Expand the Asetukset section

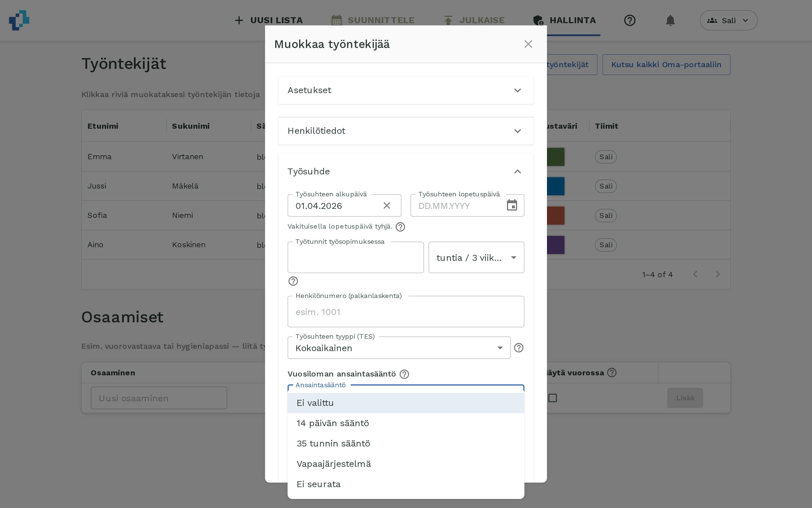point(406,90)
